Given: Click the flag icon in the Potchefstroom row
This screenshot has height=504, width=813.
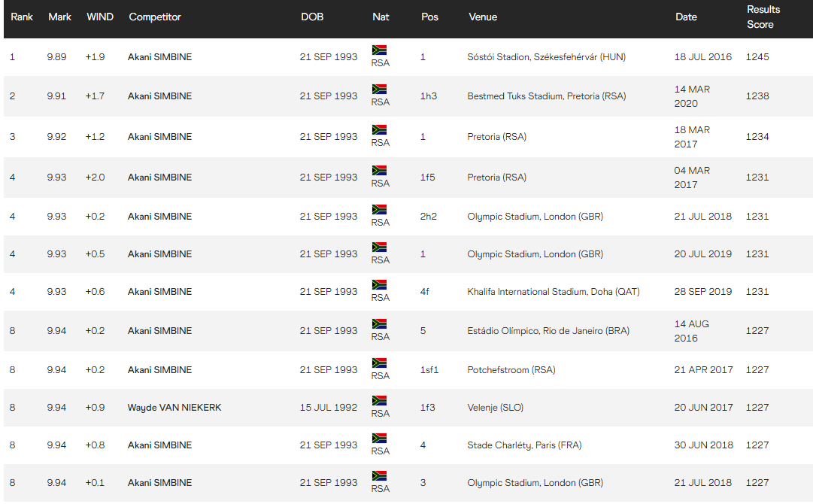Looking at the screenshot, I should point(379,363).
